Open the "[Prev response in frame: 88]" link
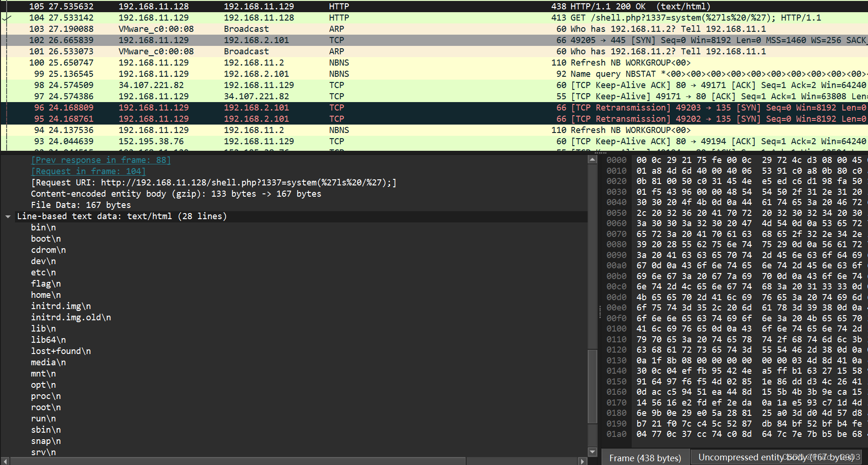868x465 pixels. 100,160
